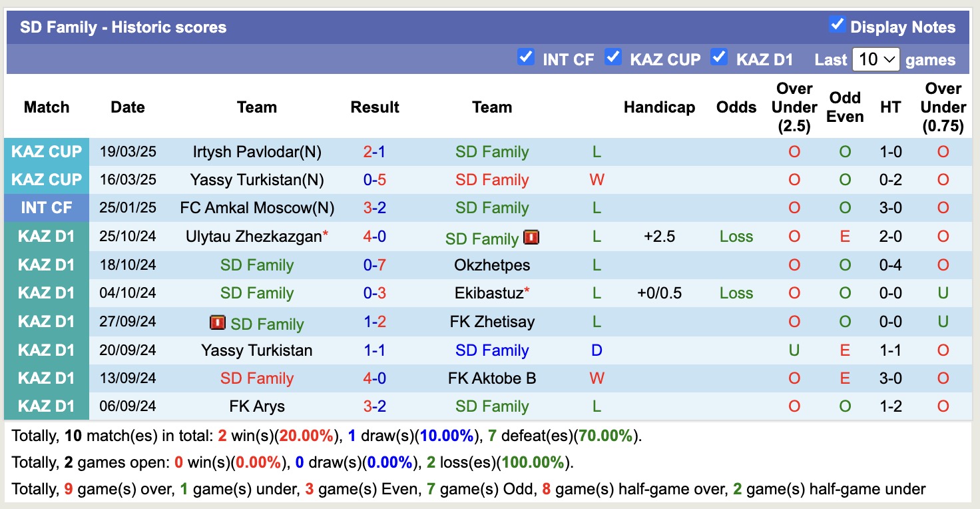The image size is (980, 509).
Task: Uncheck the KAZ CUP filter checkbox
Action: 613,58
